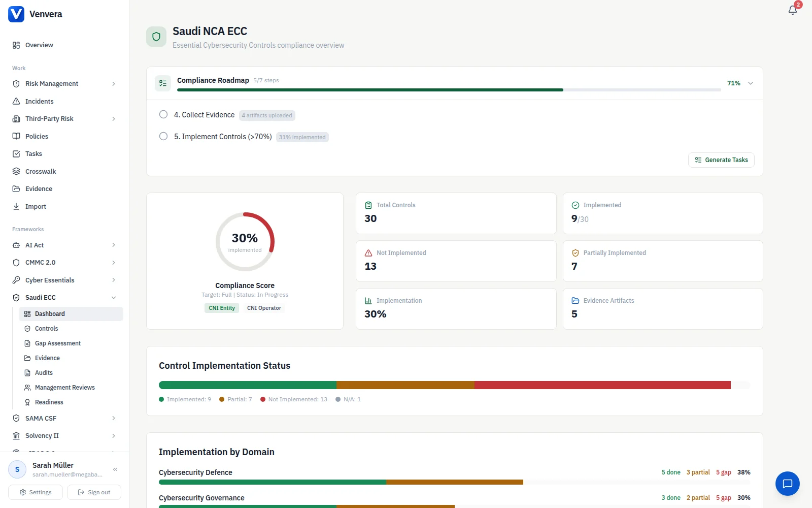Open Evidence under Saudi ECC

point(71,358)
